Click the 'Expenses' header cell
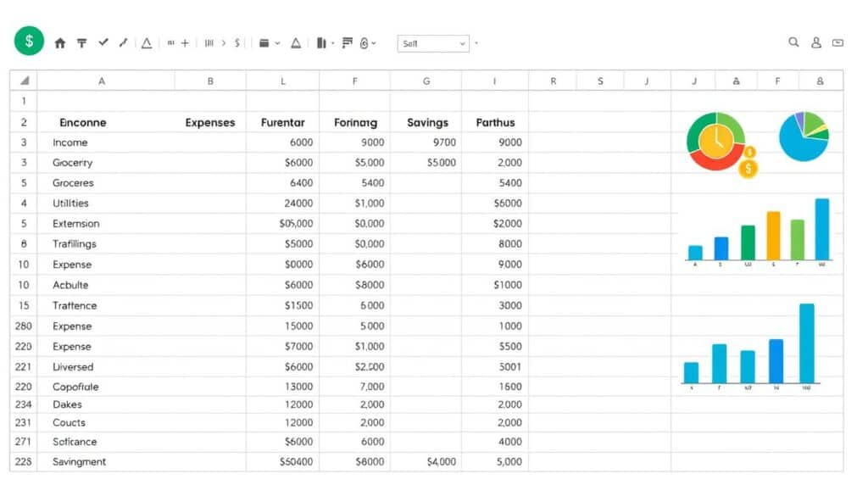This screenshot has width=868, height=496. [x=210, y=122]
